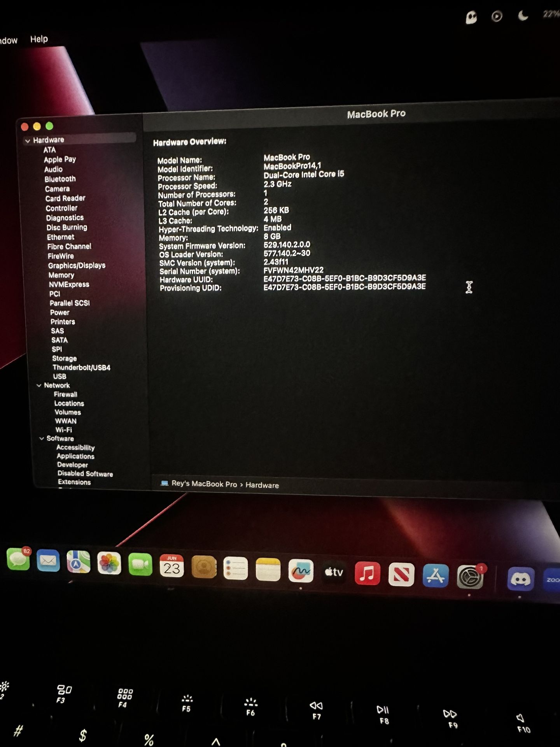
Task: Select SATA in the sidebar
Action: 59,340
